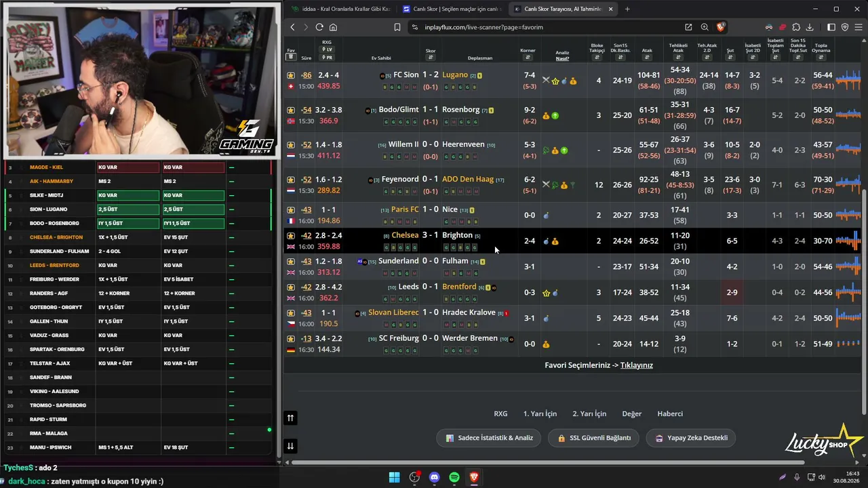The width and height of the screenshot is (868, 488).
Task: Open the Haberci footer link
Action: 670,414
